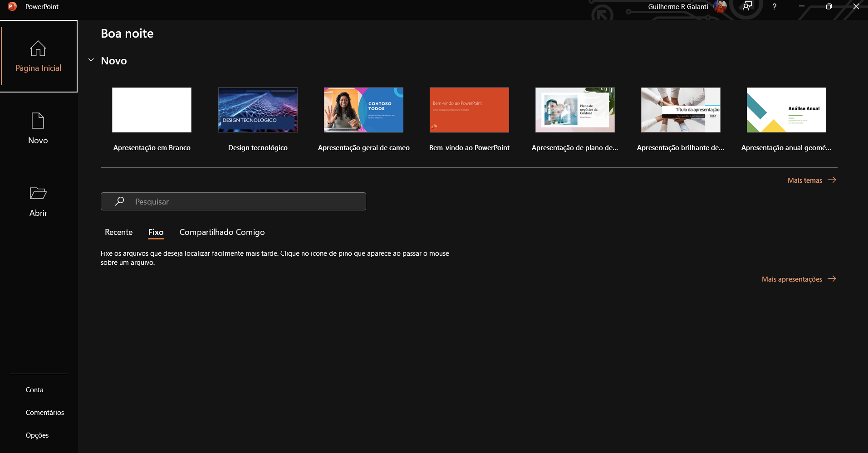Select the Contoso Todos cameo template thumbnail

click(x=363, y=110)
